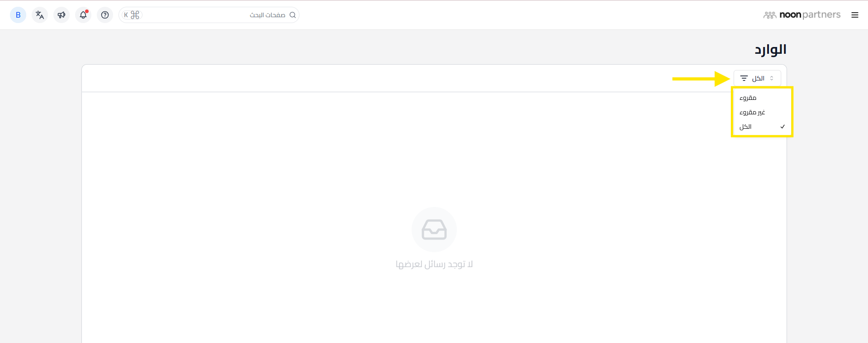This screenshot has height=343, width=868.
Task: Click the magnifier icon in search box
Action: pyautogui.click(x=293, y=15)
